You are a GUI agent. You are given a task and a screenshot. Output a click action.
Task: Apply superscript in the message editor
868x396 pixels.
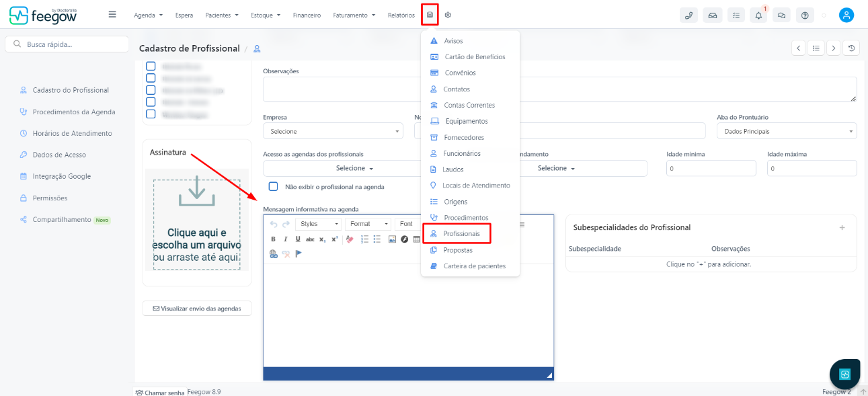click(334, 239)
